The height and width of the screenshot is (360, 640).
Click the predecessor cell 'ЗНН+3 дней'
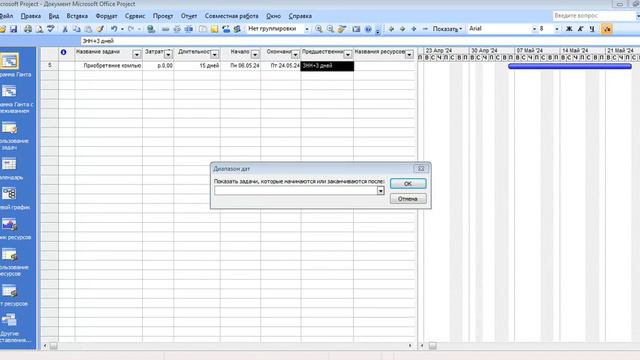[327, 66]
